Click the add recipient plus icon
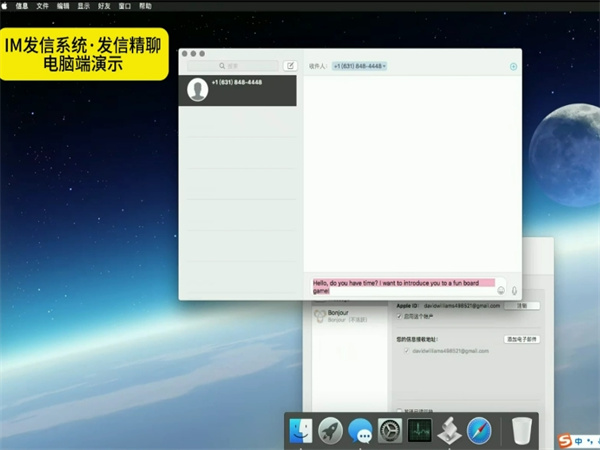This screenshot has width=600, height=450. click(513, 66)
